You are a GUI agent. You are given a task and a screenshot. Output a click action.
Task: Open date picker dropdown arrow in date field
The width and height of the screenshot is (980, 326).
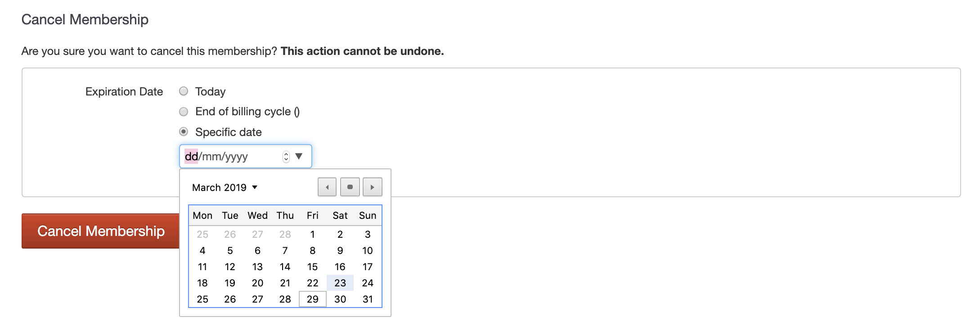299,156
